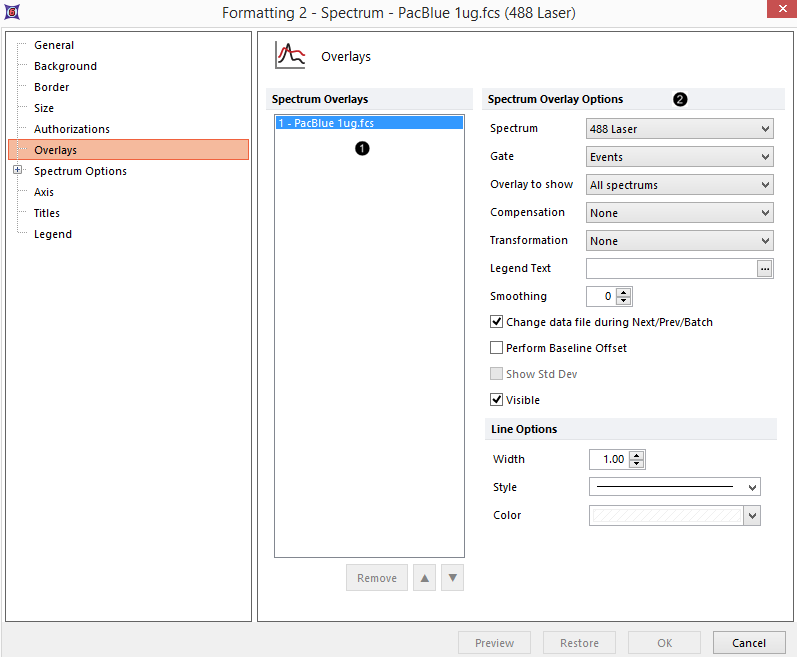Open the Spectrum dropdown showing 488 Laser

coord(679,129)
